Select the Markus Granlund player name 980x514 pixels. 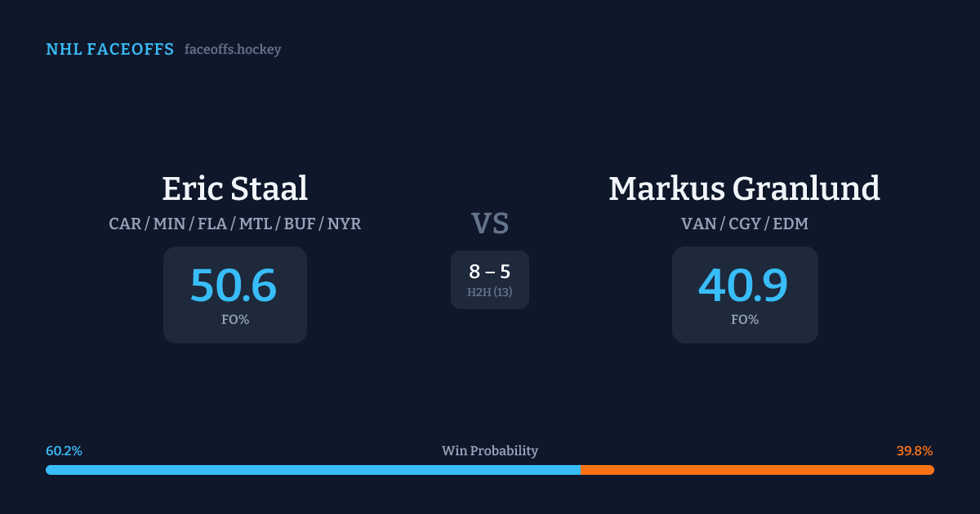744,188
